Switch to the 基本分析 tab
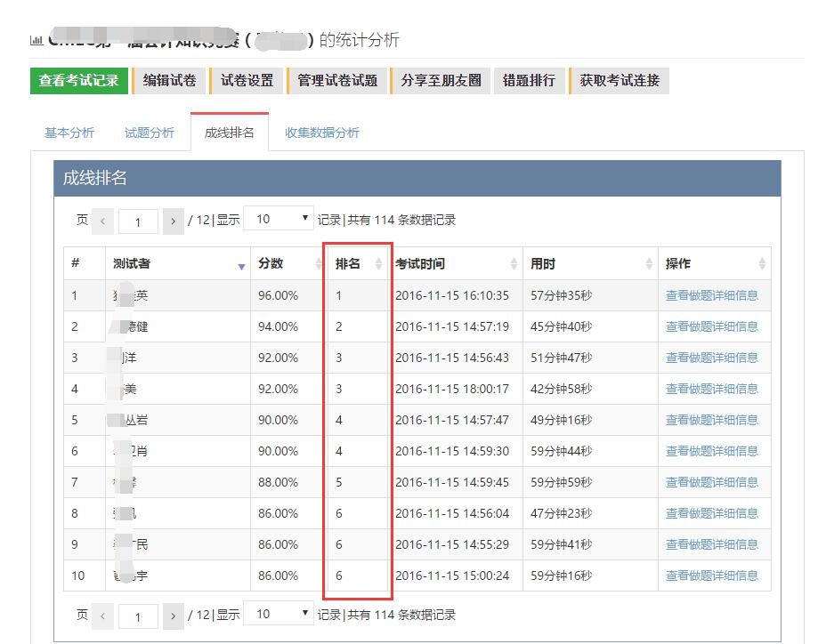This screenshot has height=644, width=818. click(69, 133)
